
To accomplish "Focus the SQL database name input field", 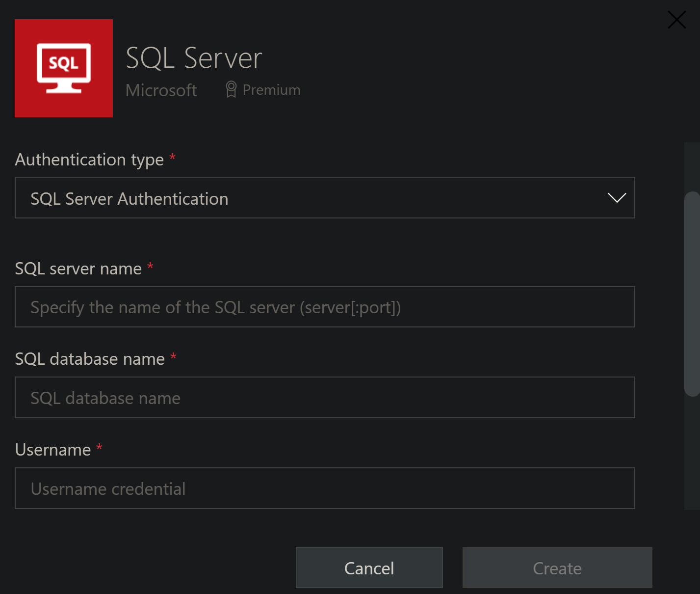I will pyautogui.click(x=325, y=397).
